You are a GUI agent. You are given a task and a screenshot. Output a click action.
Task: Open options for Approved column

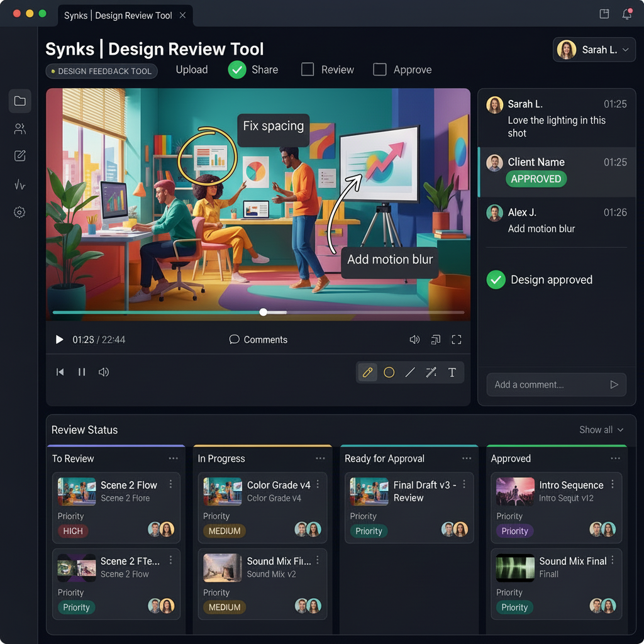point(615,458)
